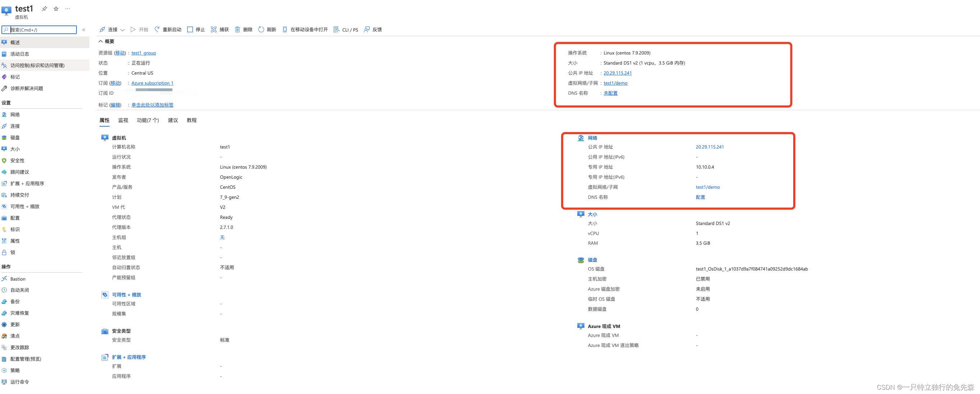
Task: Open the CLI / PS toolbar item
Action: coord(346,30)
